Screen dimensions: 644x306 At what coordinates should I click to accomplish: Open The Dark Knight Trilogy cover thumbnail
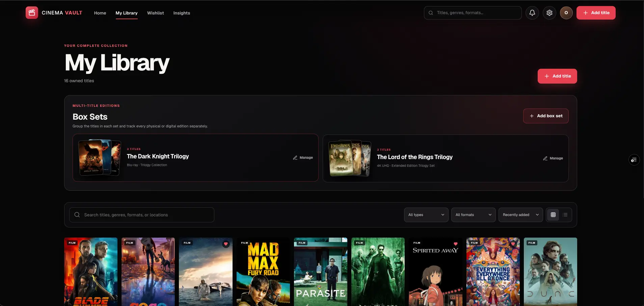pyautogui.click(x=100, y=157)
